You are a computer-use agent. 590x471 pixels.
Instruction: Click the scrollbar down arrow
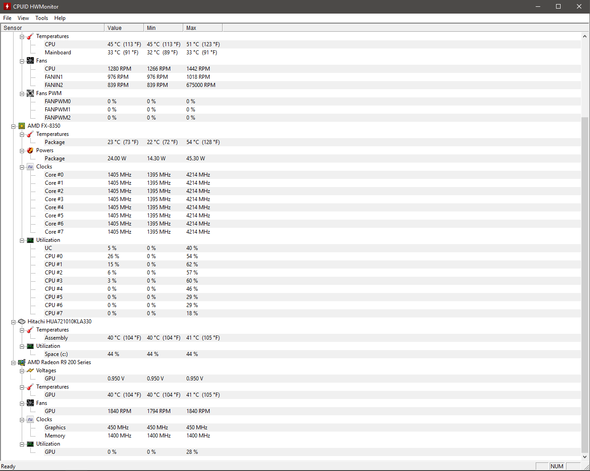click(585, 457)
